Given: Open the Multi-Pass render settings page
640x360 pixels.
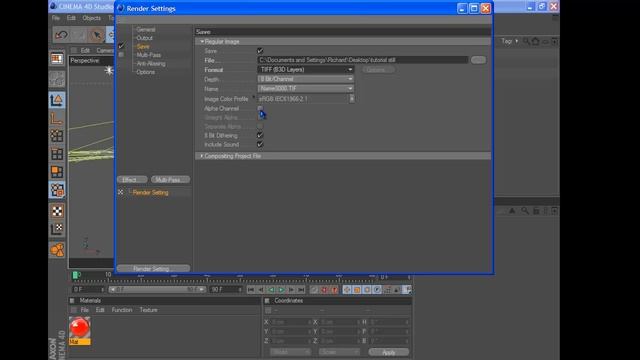Looking at the screenshot, I should point(149,55).
